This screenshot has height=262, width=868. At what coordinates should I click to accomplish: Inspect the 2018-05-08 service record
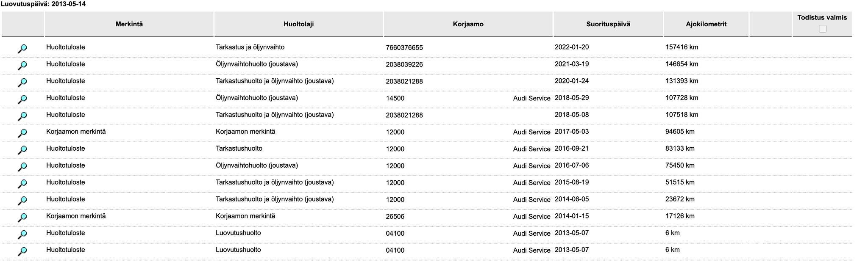[x=22, y=116]
